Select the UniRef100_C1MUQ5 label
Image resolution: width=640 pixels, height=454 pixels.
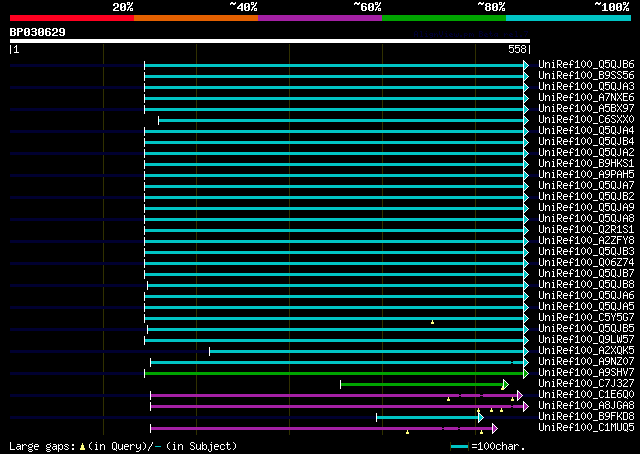pos(586,428)
